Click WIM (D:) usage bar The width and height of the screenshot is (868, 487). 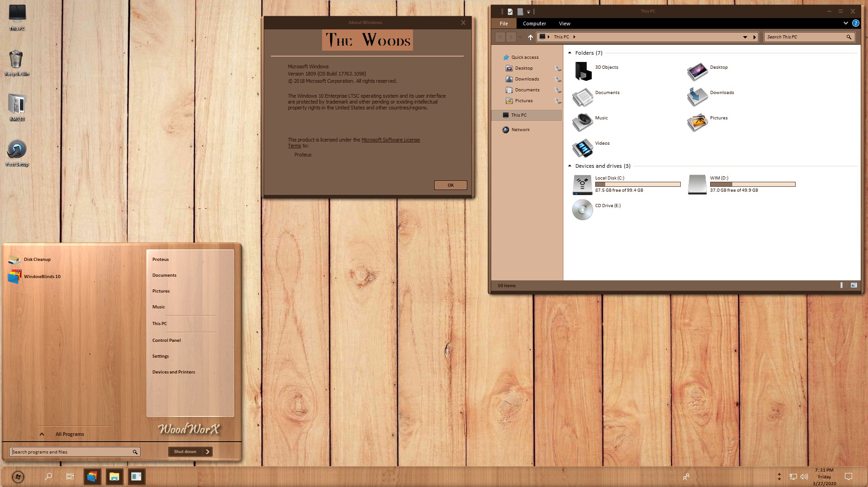[753, 184]
